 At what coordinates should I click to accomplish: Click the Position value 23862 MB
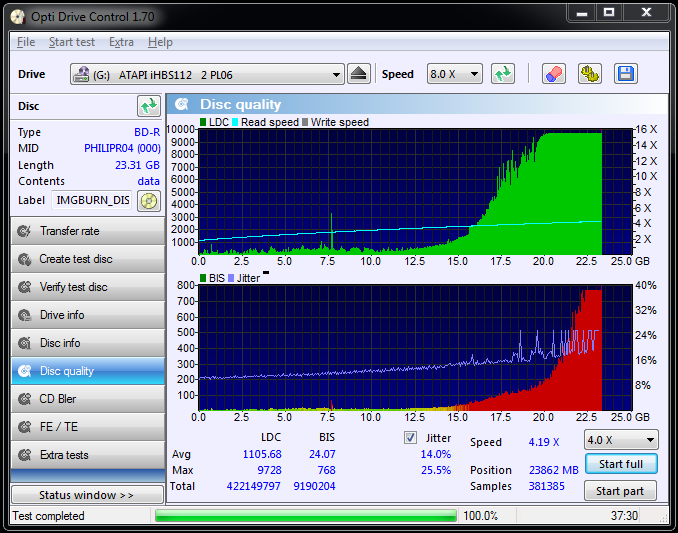(553, 470)
